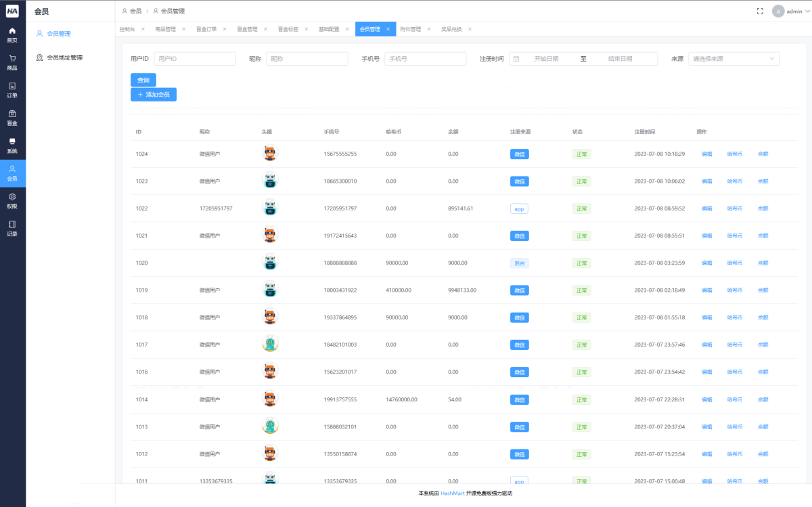This screenshot has width=812, height=507.
Task: Open the 首页 home icon in sidebar
Action: [x=12, y=35]
